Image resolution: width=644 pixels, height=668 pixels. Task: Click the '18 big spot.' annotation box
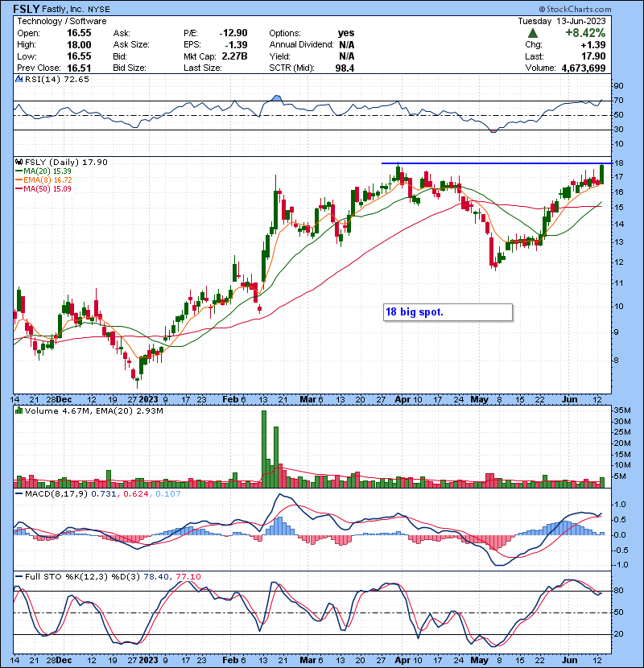pos(448,312)
